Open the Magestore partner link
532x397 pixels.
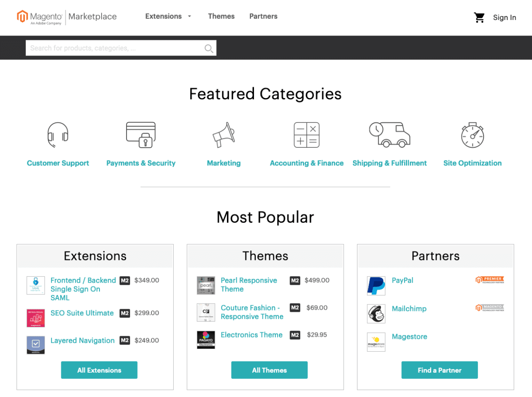click(x=409, y=337)
